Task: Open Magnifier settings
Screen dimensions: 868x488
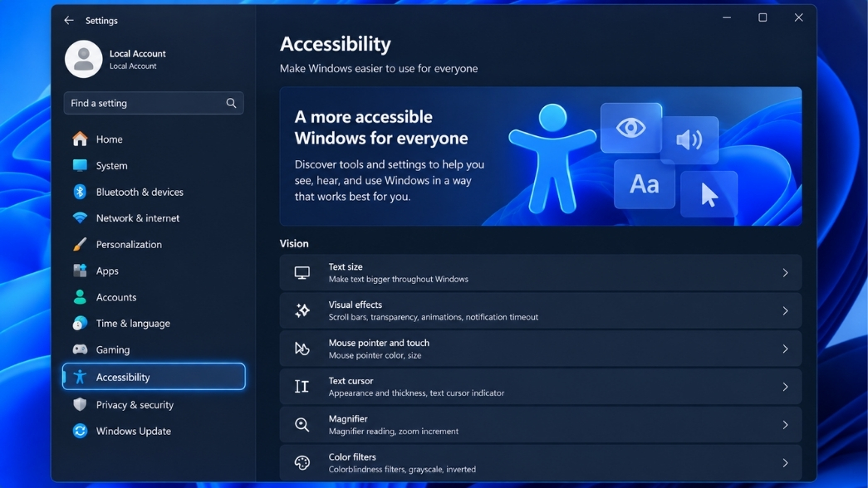Action: (540, 425)
